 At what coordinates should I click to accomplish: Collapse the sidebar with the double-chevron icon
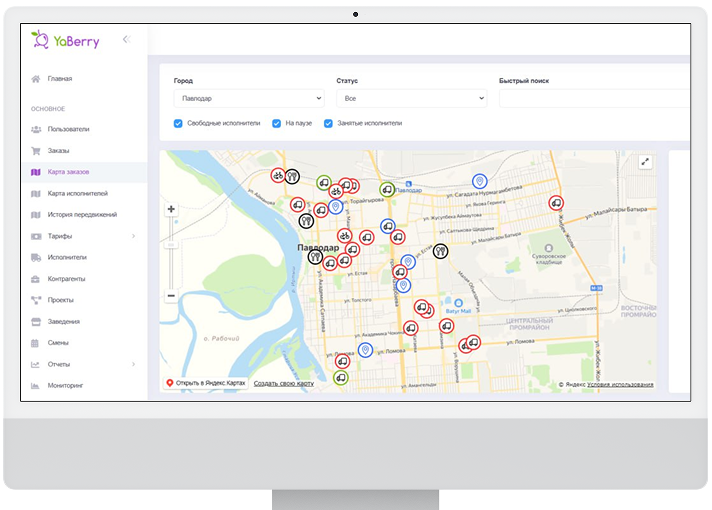pos(126,39)
